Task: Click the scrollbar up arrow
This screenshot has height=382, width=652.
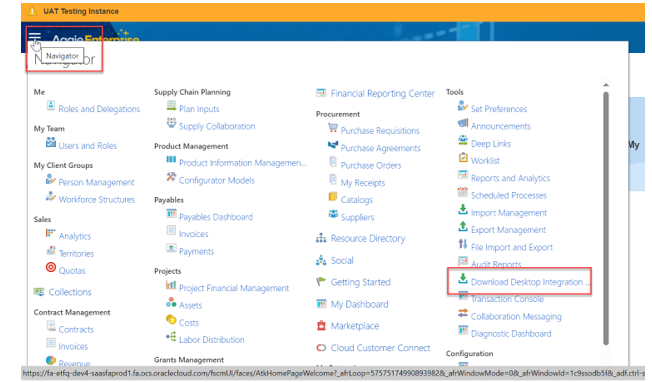Action: click(x=606, y=85)
